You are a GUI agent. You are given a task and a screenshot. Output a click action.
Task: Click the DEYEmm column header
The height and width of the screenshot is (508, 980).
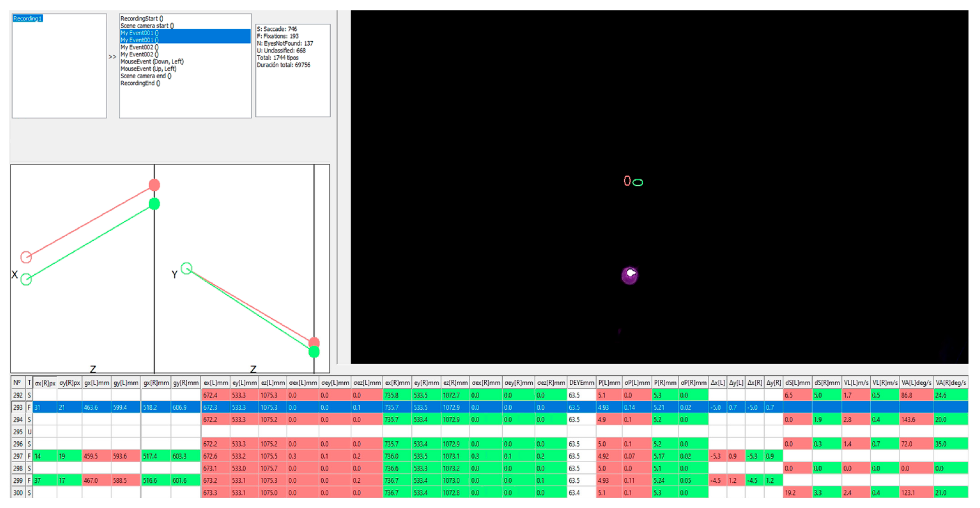581,383
